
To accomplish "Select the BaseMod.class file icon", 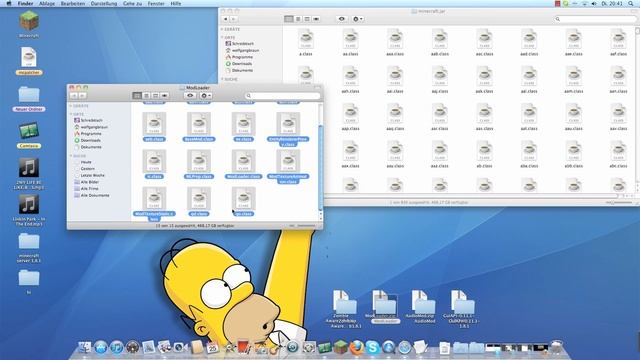I will click(199, 124).
